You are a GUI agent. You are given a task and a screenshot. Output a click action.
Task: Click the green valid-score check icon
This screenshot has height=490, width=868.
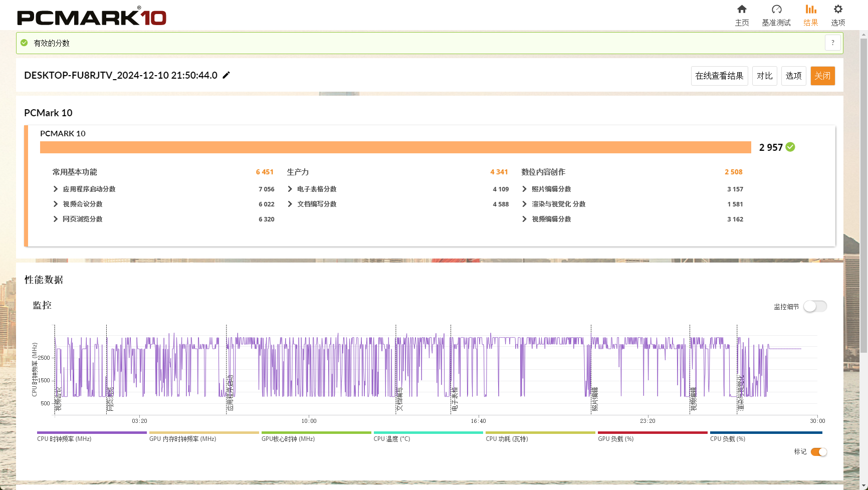tap(24, 43)
